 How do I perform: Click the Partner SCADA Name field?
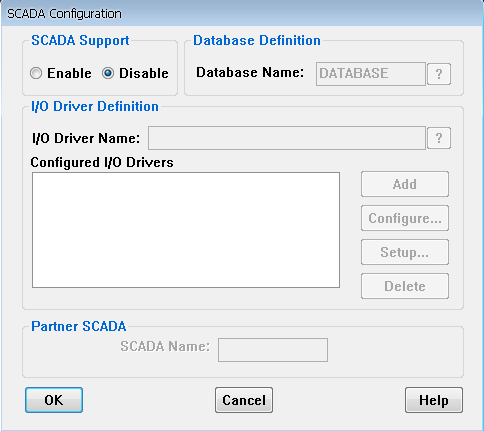coord(273,350)
